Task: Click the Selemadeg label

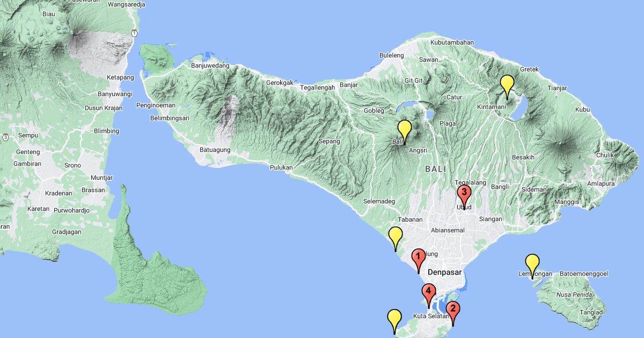Action: tap(379, 201)
